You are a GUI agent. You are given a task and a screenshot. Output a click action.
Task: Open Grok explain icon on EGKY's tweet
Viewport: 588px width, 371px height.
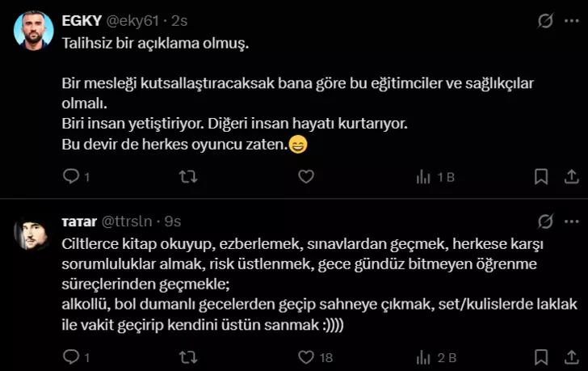pyautogui.click(x=545, y=22)
